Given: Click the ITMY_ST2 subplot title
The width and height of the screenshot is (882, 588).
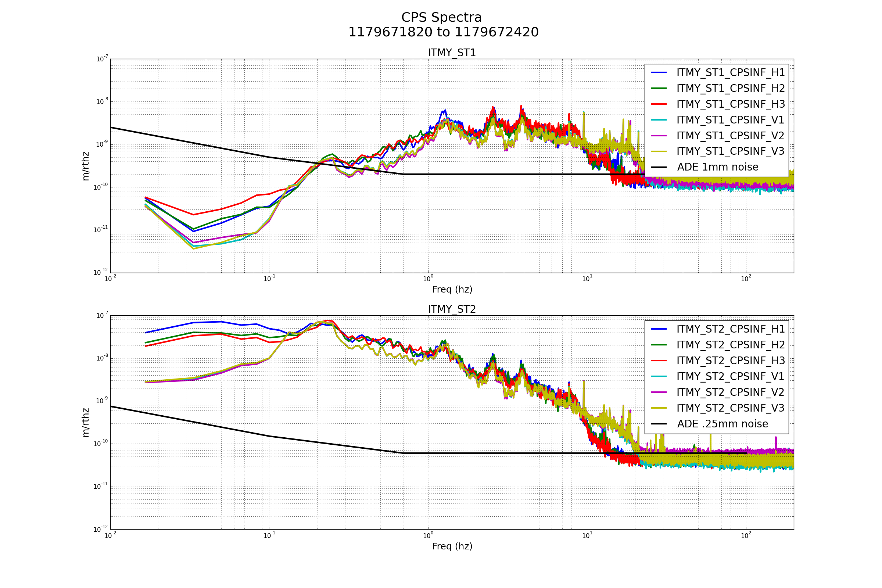Looking at the screenshot, I should pyautogui.click(x=452, y=309).
